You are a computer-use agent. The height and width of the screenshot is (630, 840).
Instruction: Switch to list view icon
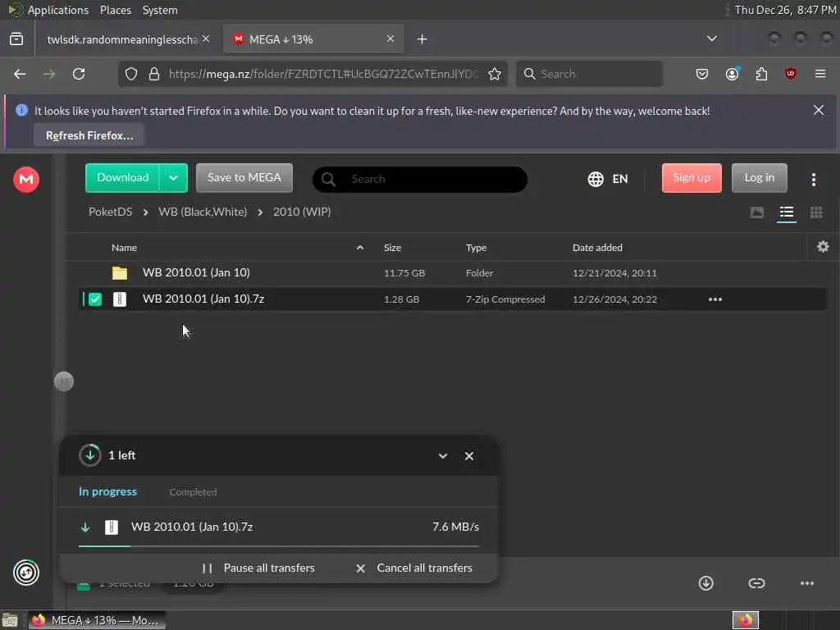pos(787,212)
